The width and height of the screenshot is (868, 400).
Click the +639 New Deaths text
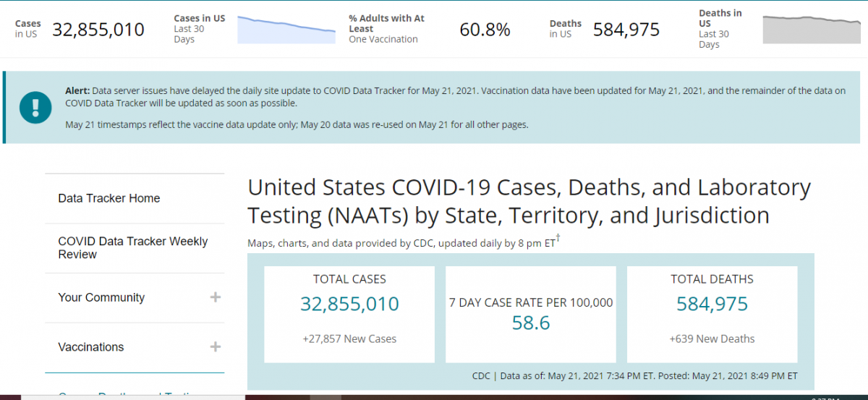(712, 339)
